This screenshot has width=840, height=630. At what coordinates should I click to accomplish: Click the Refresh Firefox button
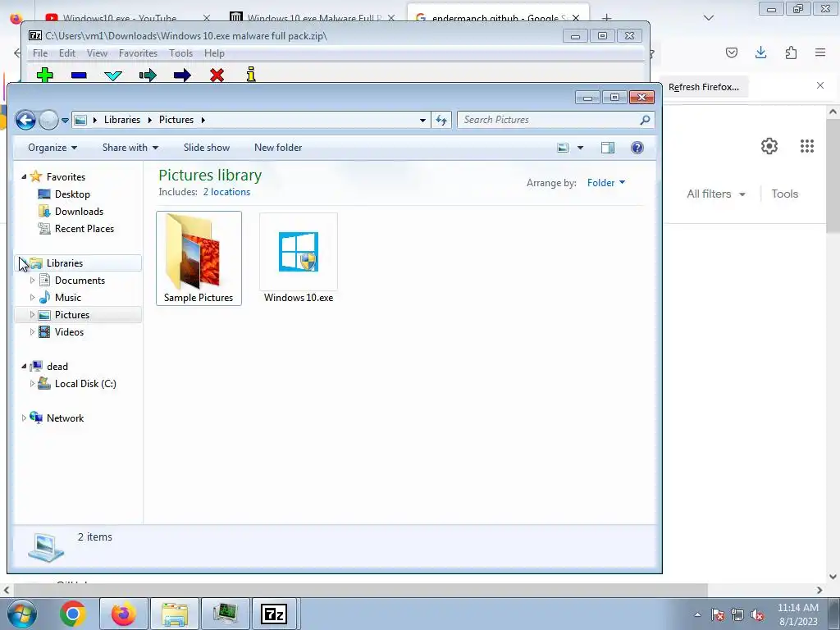703,87
